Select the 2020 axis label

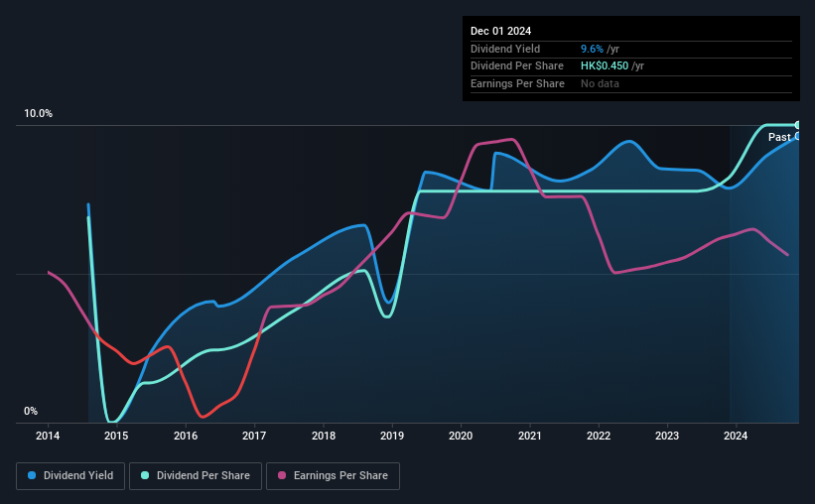[x=461, y=436]
